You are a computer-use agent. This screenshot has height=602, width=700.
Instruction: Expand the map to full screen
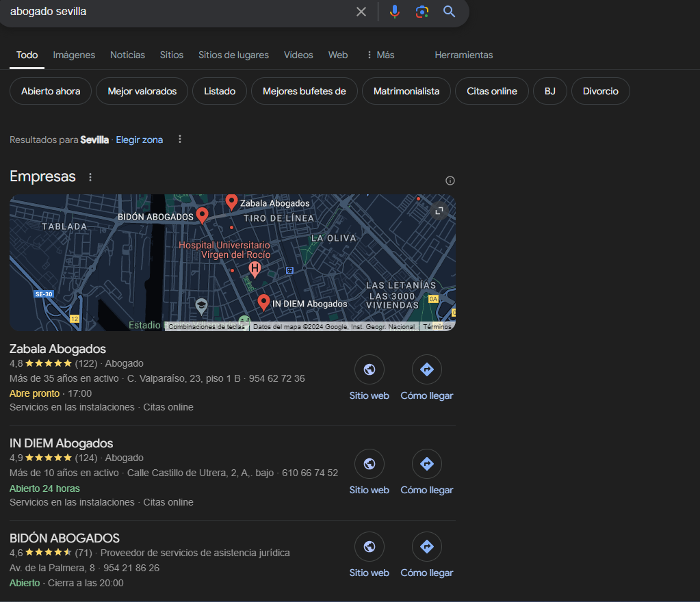(x=439, y=211)
